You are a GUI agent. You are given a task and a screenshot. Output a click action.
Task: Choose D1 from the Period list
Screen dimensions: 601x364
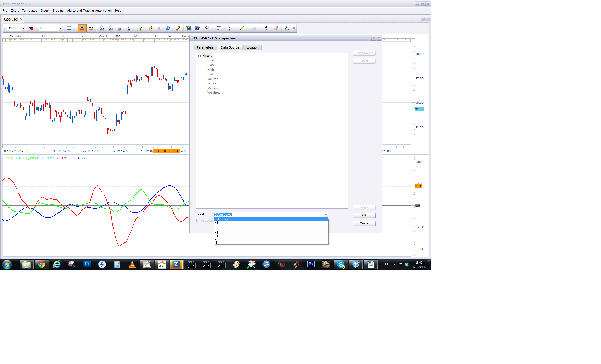[x=271, y=236]
